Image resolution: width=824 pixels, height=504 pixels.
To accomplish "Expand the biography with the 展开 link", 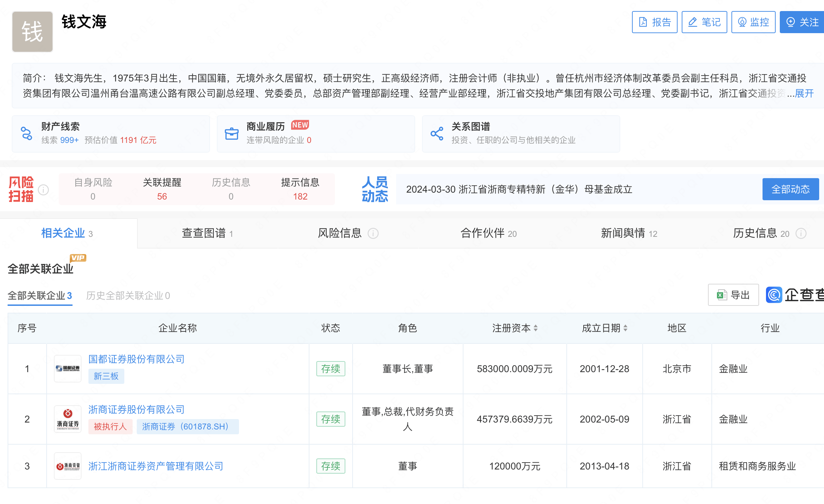I will pyautogui.click(x=804, y=94).
